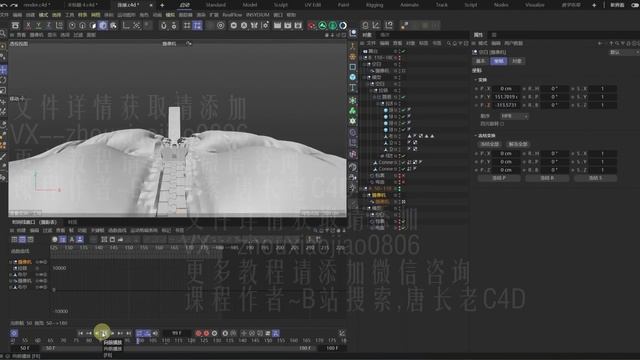This screenshot has width=640, height=360.
Task: Go to end of animation
Action: [128, 333]
